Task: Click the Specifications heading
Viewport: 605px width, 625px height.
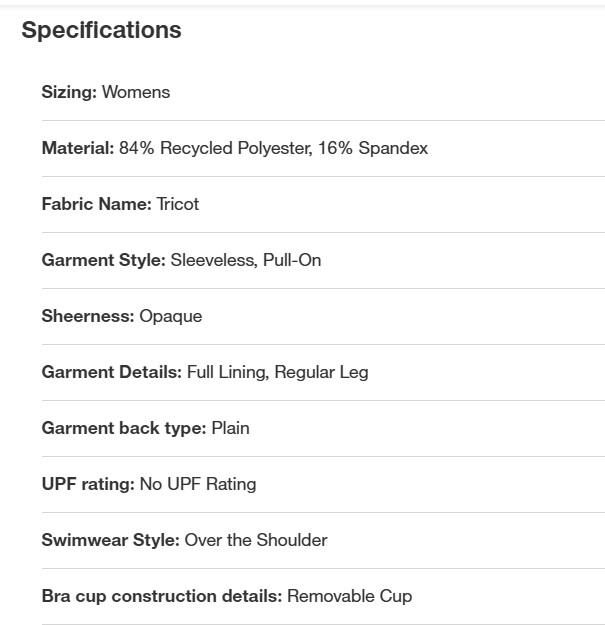Action: [101, 30]
